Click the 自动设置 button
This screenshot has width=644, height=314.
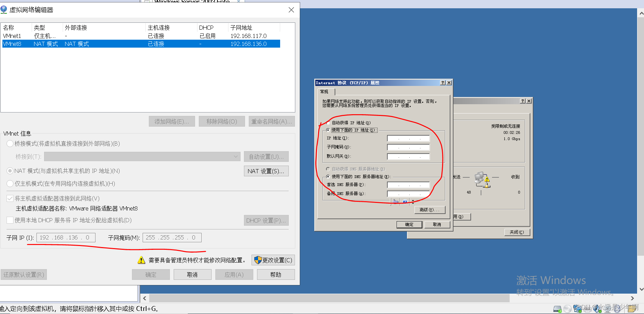pyautogui.click(x=266, y=157)
